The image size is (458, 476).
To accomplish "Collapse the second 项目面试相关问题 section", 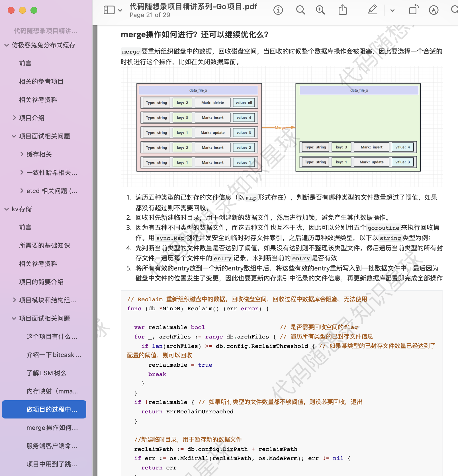I will coord(14,318).
